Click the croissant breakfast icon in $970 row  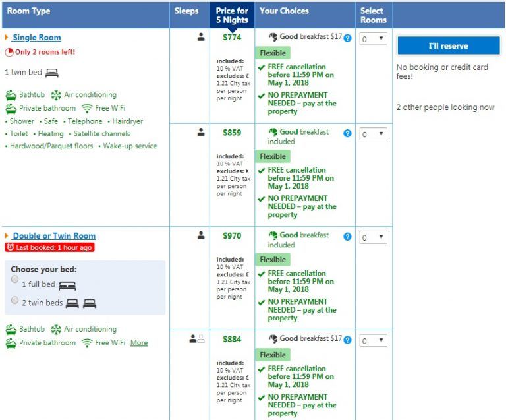[273, 235]
